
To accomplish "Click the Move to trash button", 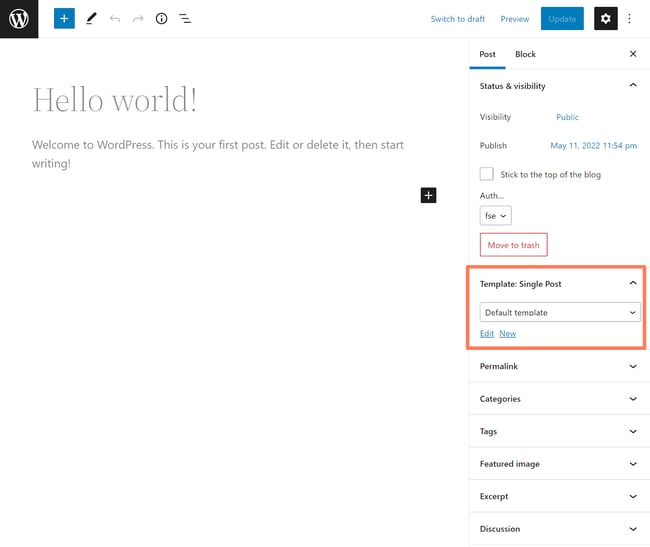I will click(x=513, y=245).
